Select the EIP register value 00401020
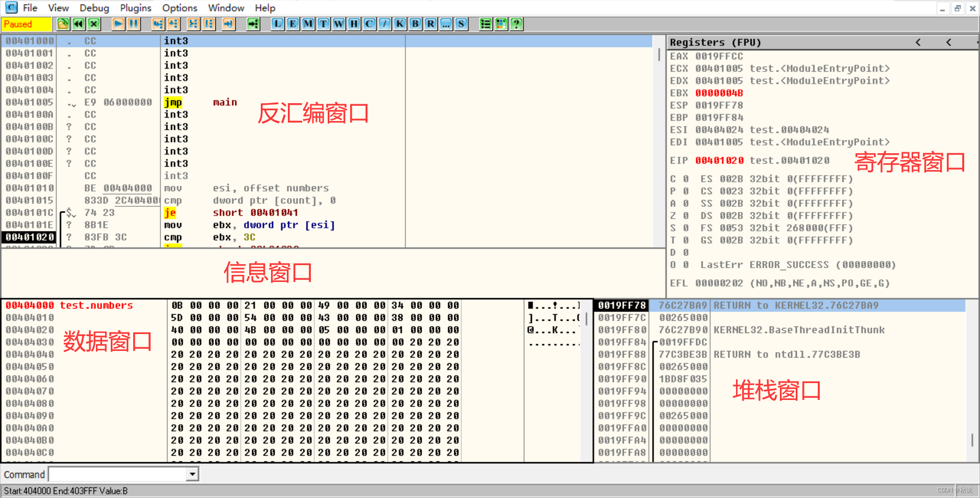980x498 pixels. [x=719, y=160]
